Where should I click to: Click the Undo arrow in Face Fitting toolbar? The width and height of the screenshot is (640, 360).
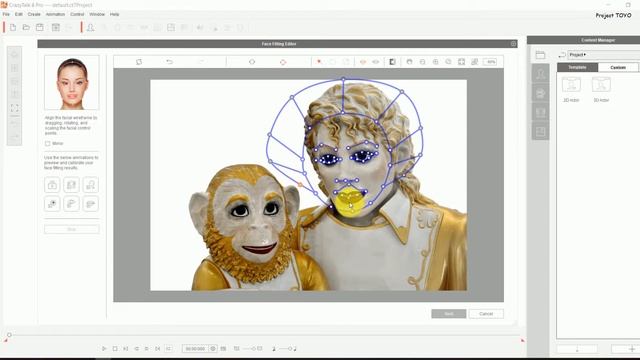pos(169,62)
